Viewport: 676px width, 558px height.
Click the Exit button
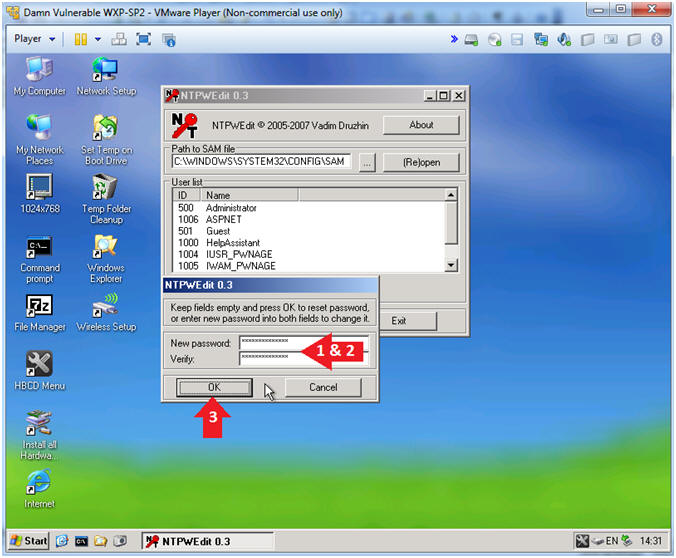click(408, 321)
